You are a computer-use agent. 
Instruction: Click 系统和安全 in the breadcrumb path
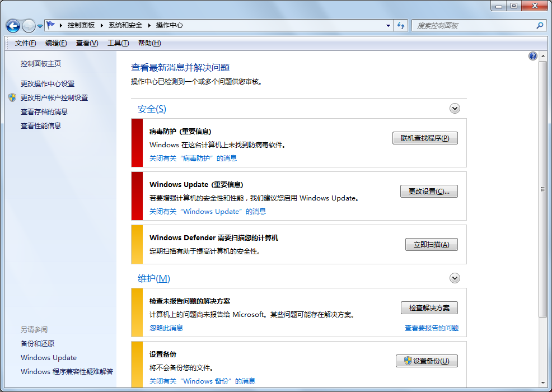(125, 25)
